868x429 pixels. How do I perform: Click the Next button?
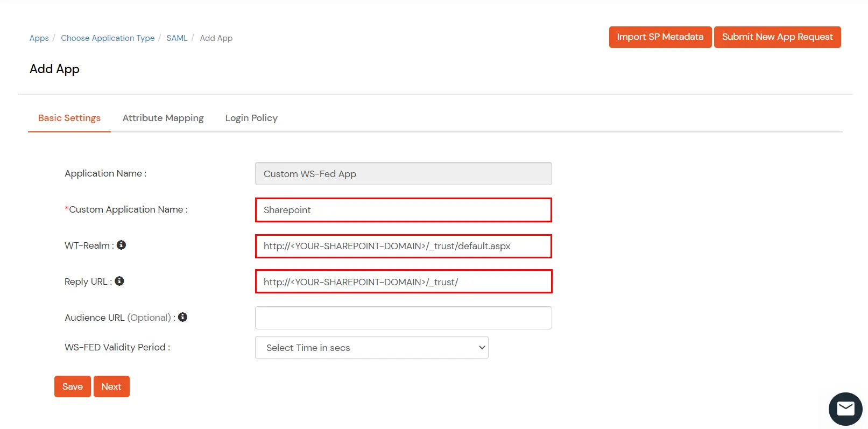(111, 386)
